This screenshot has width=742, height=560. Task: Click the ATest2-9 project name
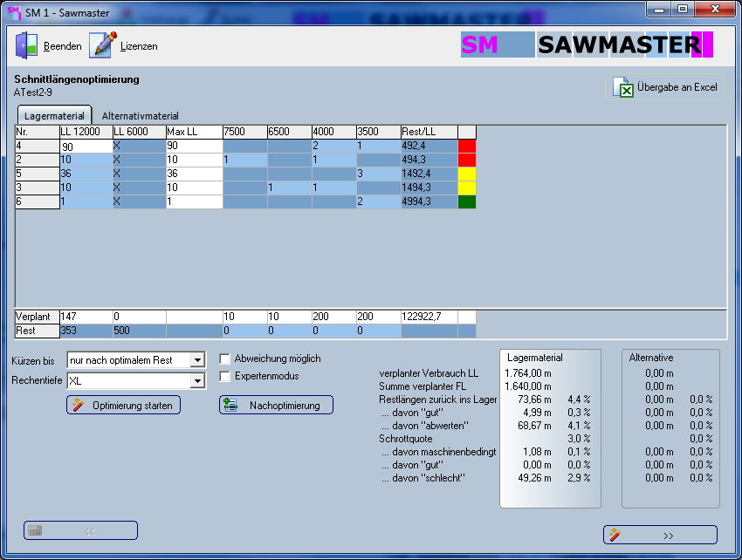[x=33, y=92]
